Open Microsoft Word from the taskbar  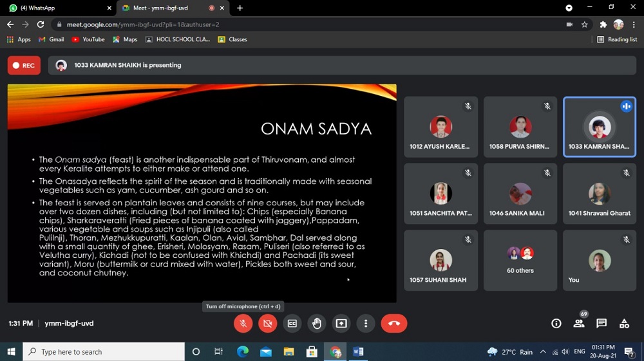pos(358,352)
